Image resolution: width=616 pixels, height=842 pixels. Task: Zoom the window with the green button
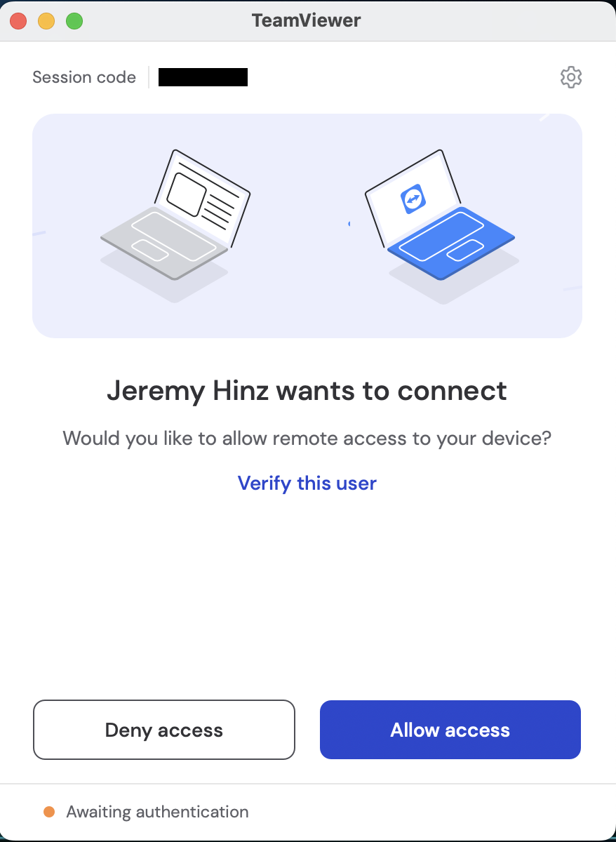tap(73, 21)
